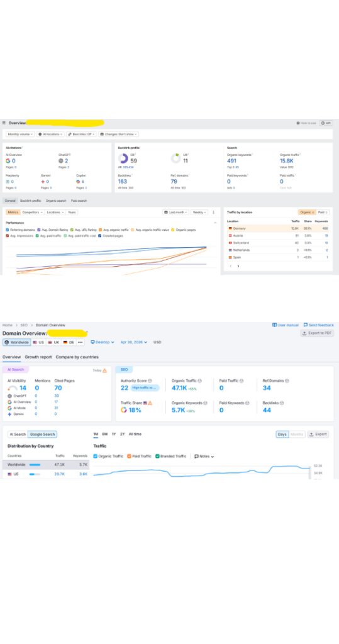Switch to Compare by countries tab

point(77,357)
